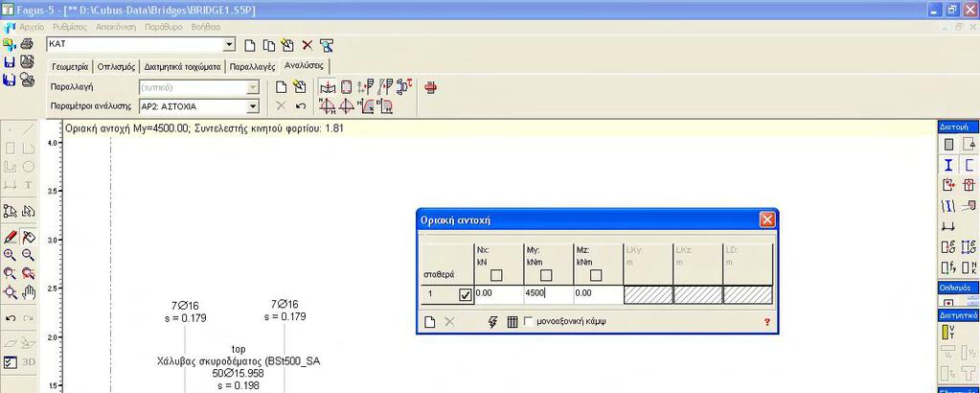Click the red-bordered rectangle analysis icon
980x393 pixels.
pos(346,87)
